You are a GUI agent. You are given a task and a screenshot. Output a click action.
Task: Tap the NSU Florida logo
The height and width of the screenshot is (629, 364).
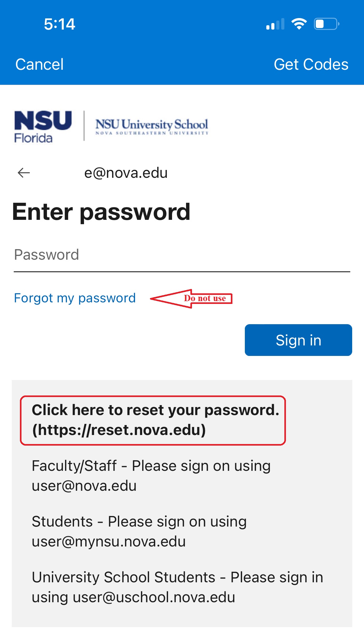point(43,127)
